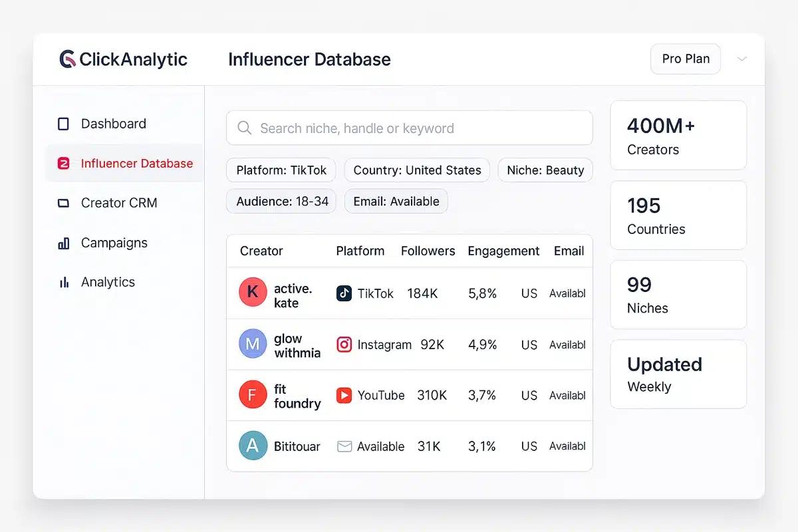Click the Niche: Beauty filter chip
The image size is (798, 532).
pyautogui.click(x=545, y=170)
